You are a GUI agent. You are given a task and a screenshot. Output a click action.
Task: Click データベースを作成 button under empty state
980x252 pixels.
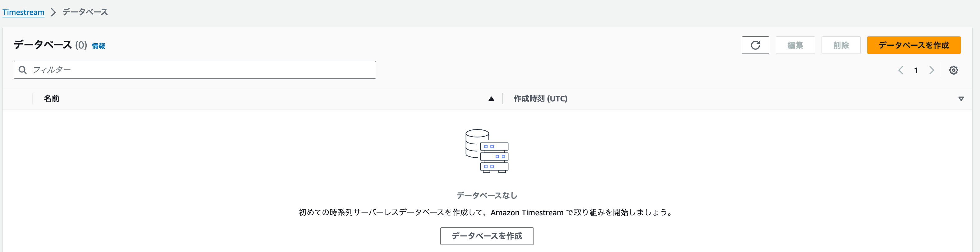click(x=487, y=236)
